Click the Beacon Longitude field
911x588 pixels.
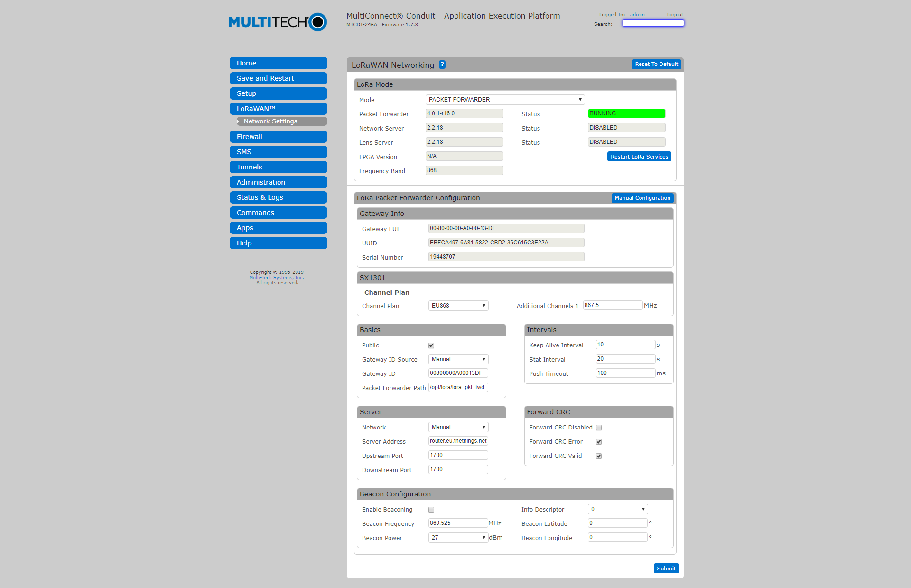point(618,537)
